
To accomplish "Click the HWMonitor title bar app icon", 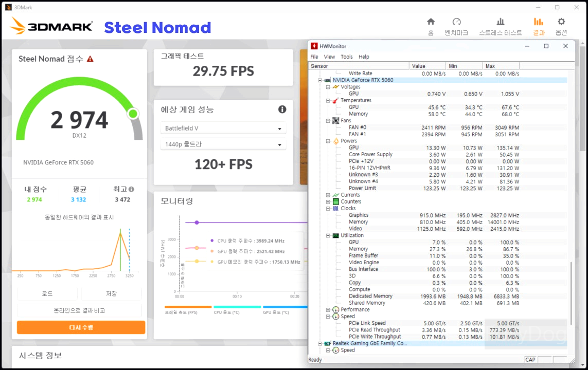I will pyautogui.click(x=314, y=46).
